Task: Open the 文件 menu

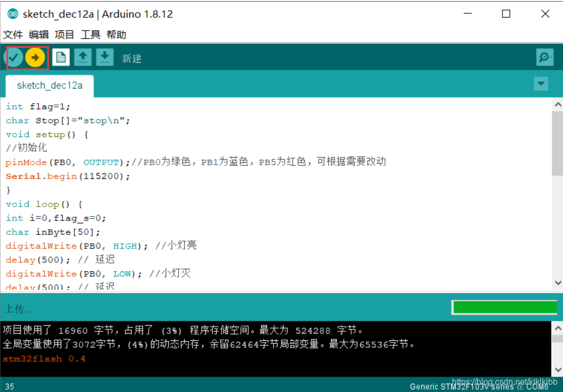Action: click(x=13, y=35)
